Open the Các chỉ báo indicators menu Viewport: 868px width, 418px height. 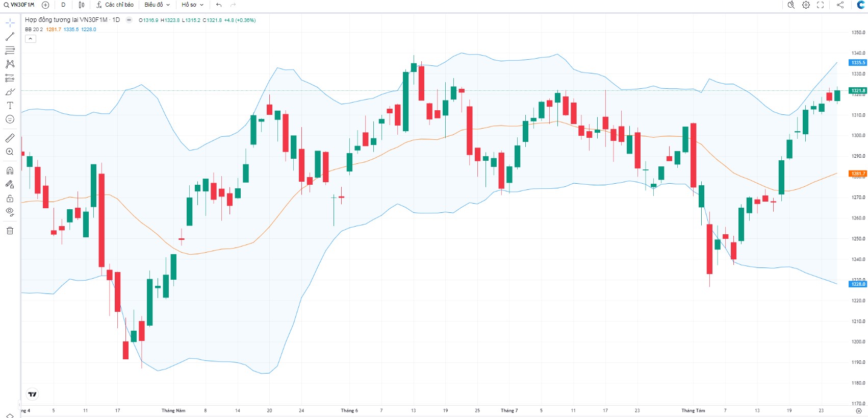click(x=115, y=5)
